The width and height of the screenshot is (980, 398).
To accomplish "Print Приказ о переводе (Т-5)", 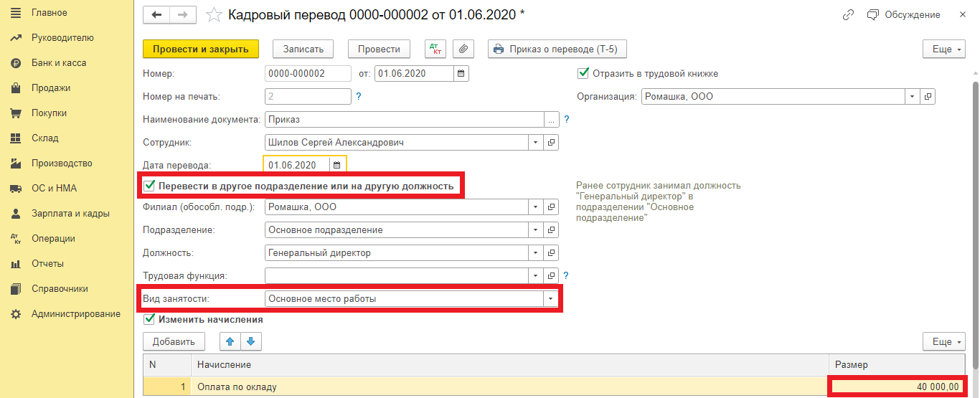I will 558,49.
